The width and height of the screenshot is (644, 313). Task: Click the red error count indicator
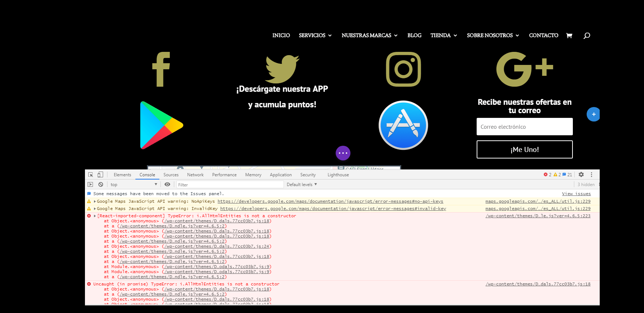(547, 174)
